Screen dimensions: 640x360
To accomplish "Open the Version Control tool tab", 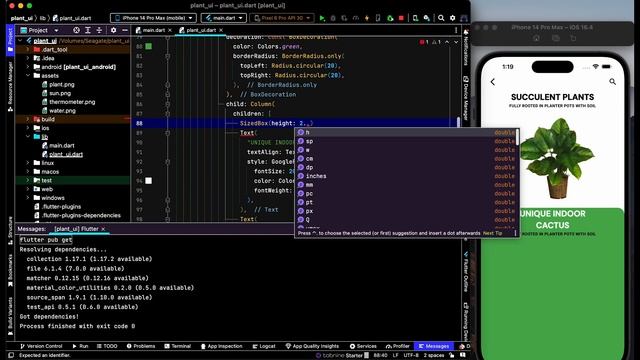I will [41, 346].
